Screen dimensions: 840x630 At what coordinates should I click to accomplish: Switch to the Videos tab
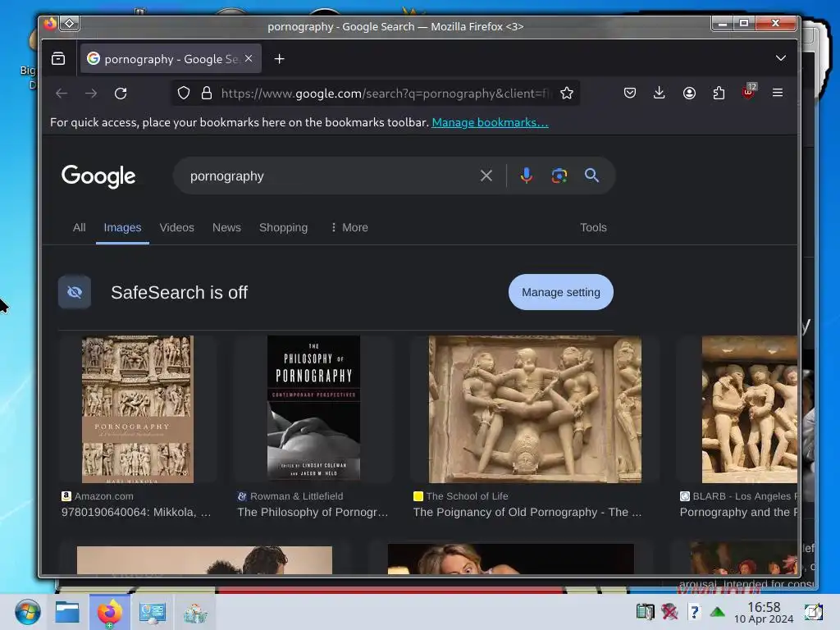point(177,227)
